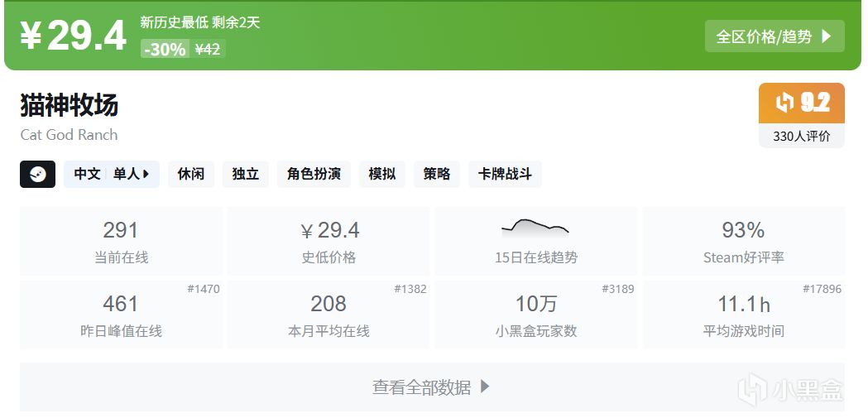Click the 猫神牧场 game title

(70, 104)
